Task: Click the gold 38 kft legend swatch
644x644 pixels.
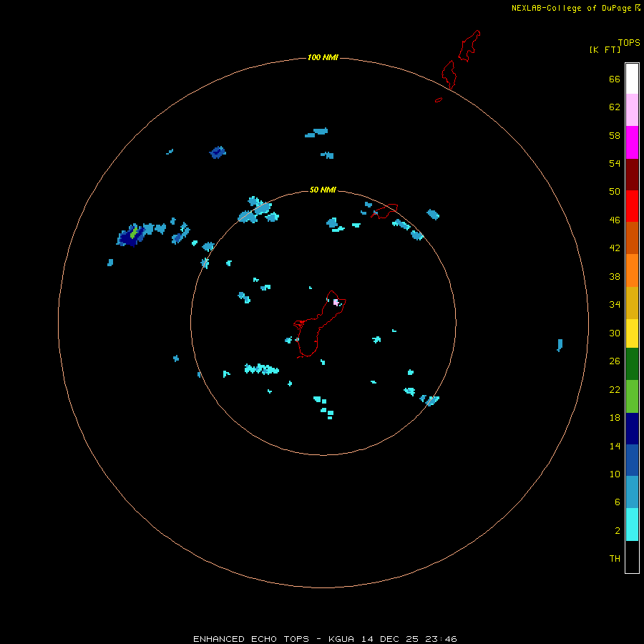Action: pos(632,302)
